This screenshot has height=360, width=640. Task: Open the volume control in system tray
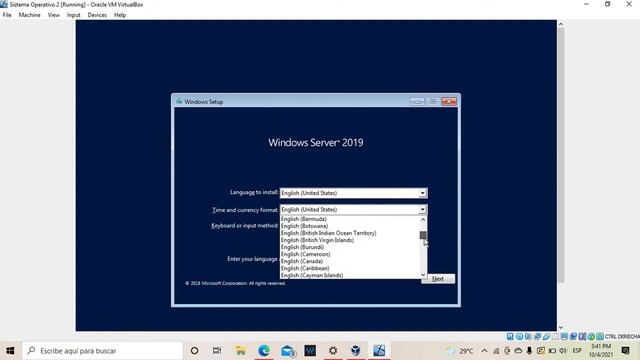point(563,351)
